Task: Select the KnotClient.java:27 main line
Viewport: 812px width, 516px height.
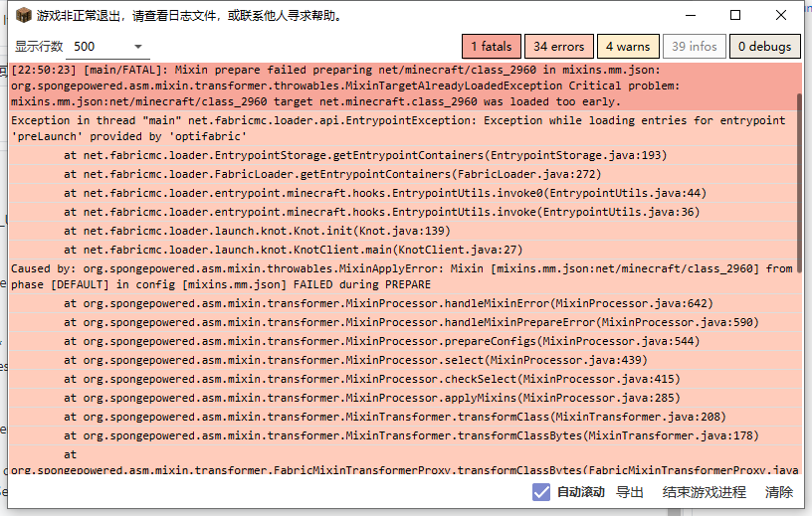Action: click(403, 250)
